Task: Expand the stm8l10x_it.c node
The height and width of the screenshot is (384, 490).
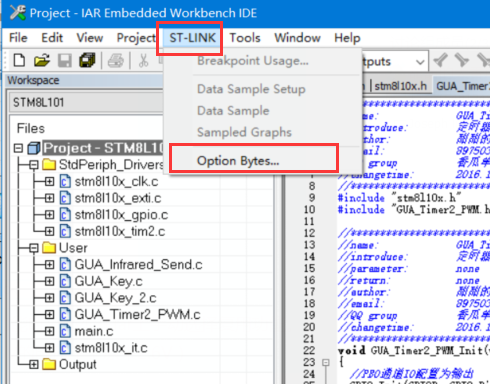Action: point(49,348)
